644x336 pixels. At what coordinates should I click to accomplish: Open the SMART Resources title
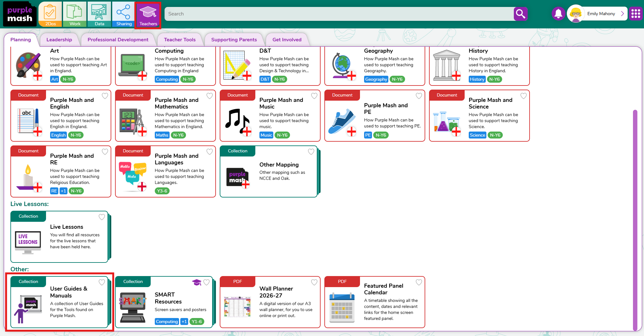coord(168,298)
